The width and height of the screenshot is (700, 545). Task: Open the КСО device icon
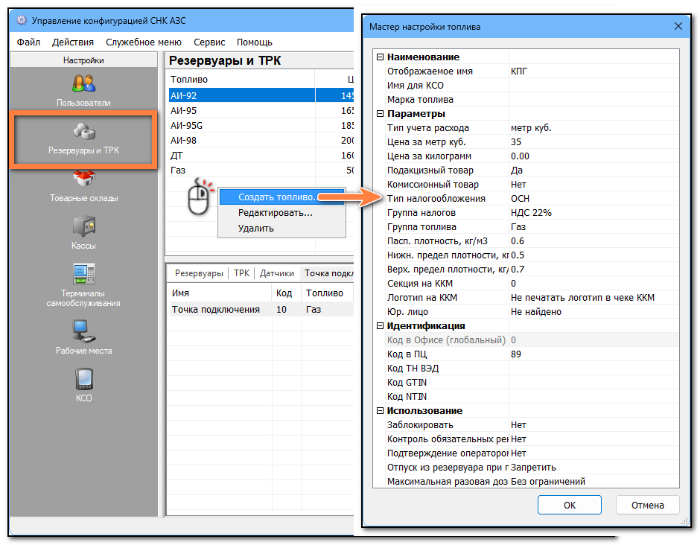pos(84,379)
